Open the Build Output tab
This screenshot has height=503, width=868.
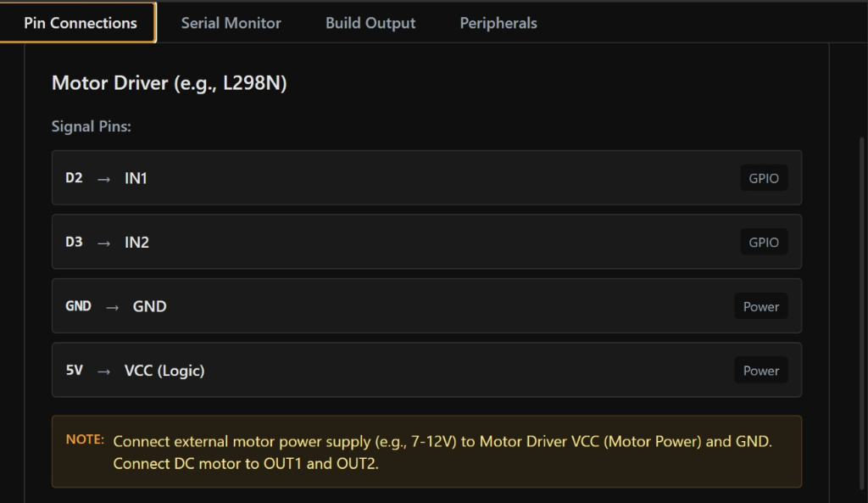click(370, 23)
